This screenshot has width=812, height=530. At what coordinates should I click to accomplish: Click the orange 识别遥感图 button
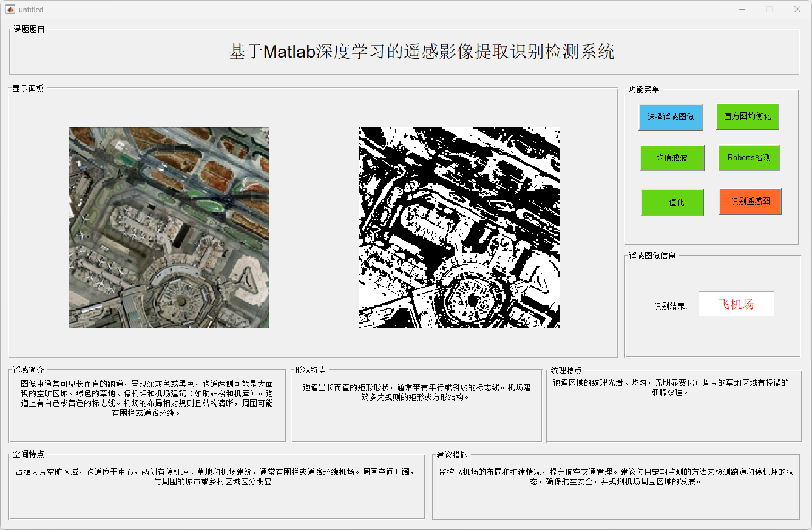[750, 202]
